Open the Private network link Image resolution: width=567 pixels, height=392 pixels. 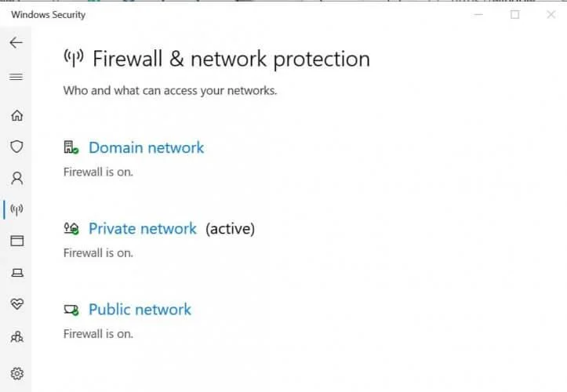pyautogui.click(x=143, y=229)
